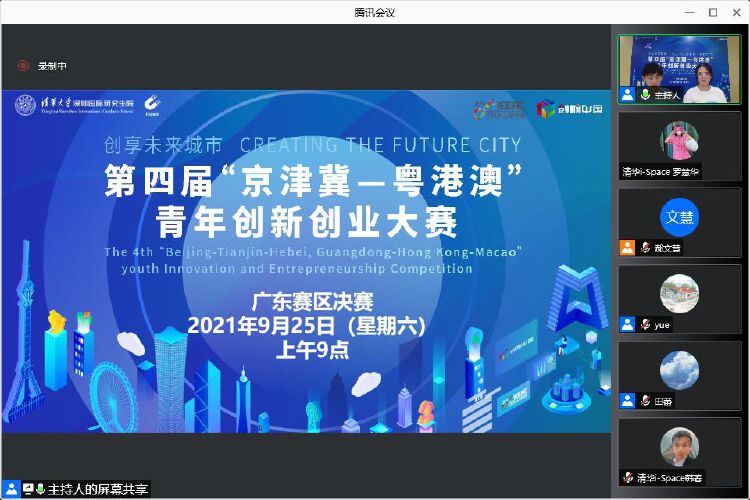Click muted mic icon on 清华i-Space bottom tile

click(x=627, y=477)
